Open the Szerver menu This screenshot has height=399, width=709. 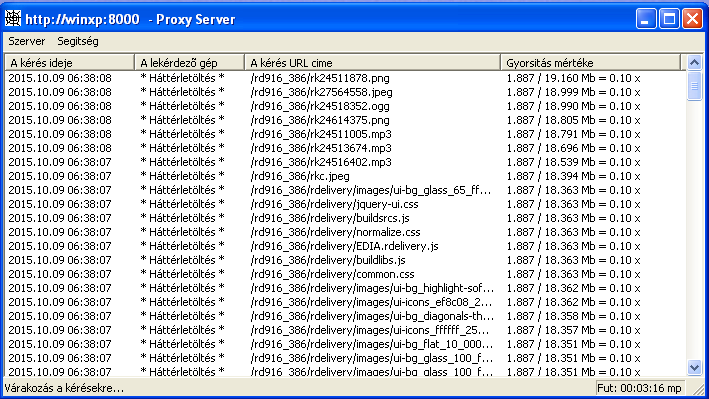pos(27,42)
